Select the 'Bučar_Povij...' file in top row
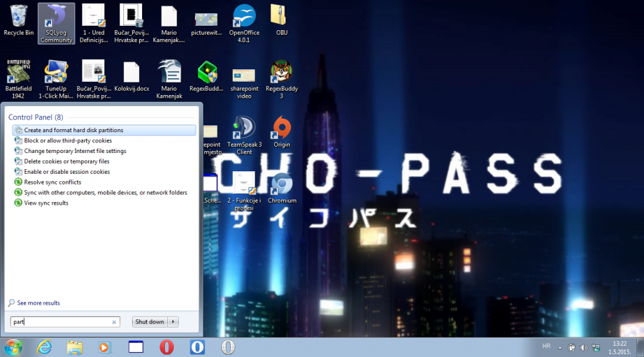 pos(131,23)
